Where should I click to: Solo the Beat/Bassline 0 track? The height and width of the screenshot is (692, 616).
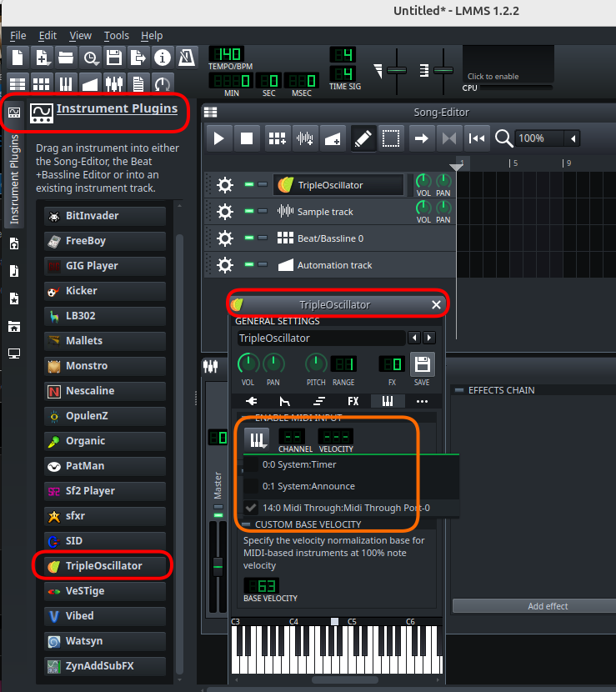pos(263,238)
